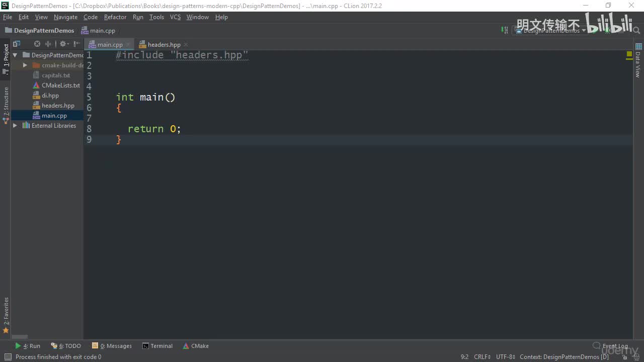Screen dimensions: 644x362
Task: Toggle the 0: Messages tool window
Action: 112,346
